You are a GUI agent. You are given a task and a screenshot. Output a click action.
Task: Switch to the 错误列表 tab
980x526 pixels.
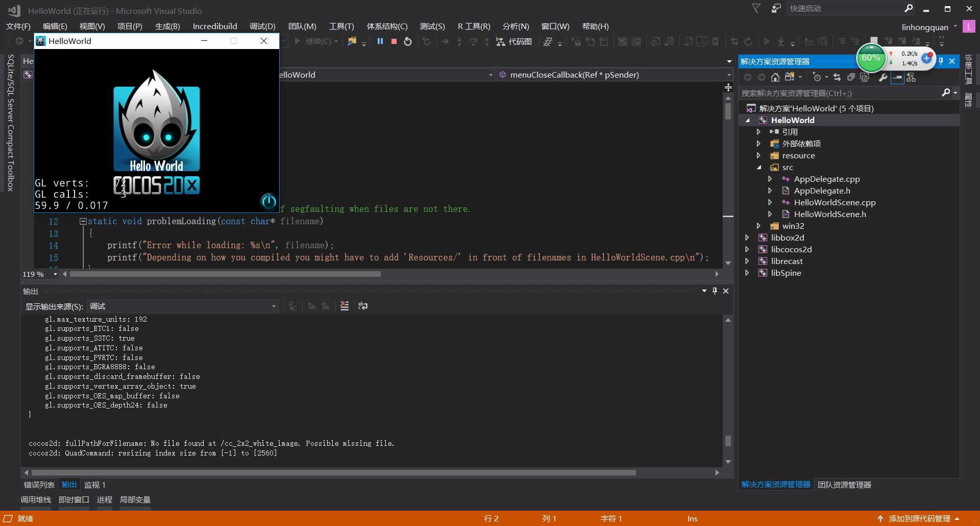[39, 485]
